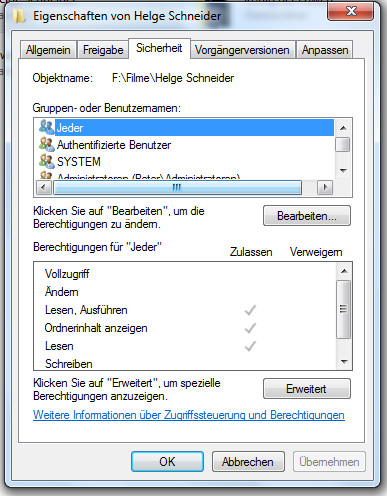Click the Erweitert button
The height and width of the screenshot is (496, 387).
click(307, 389)
